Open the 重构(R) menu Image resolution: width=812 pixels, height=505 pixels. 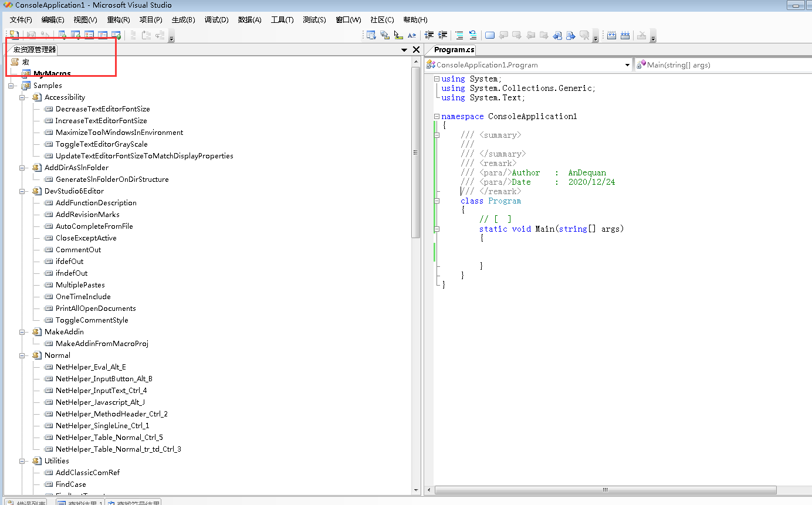pyautogui.click(x=119, y=19)
